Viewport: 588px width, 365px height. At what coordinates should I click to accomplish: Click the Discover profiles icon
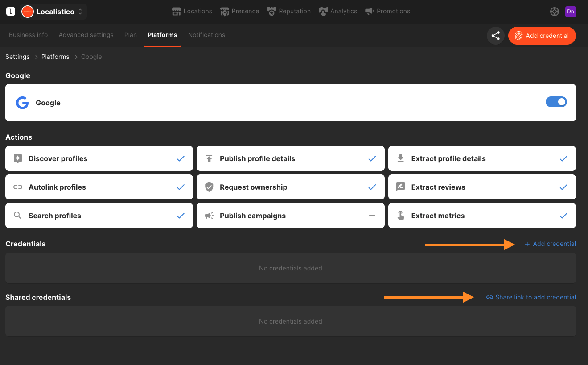point(18,158)
